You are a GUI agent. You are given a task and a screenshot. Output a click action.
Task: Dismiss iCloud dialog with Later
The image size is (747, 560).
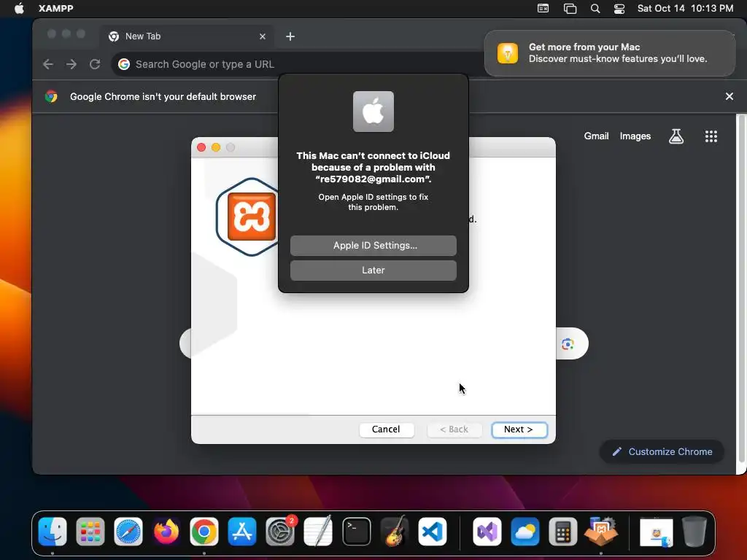pyautogui.click(x=373, y=270)
